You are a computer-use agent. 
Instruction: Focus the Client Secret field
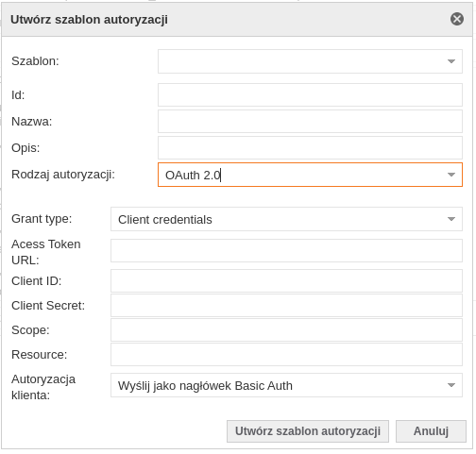[x=286, y=305]
